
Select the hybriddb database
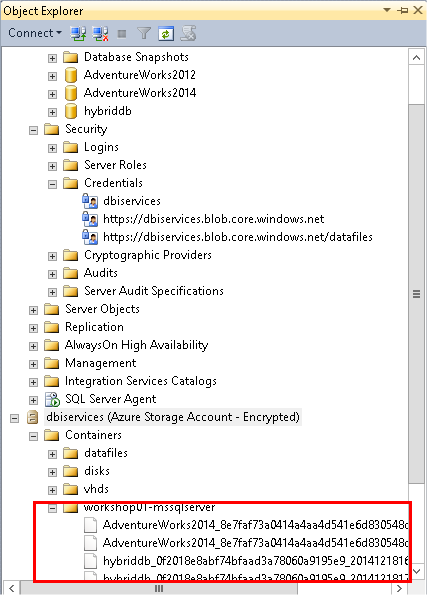pos(107,111)
